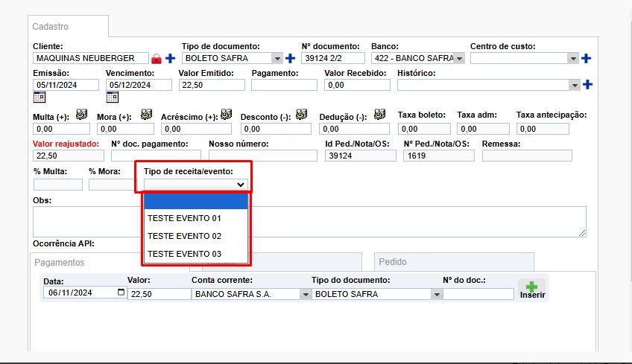Click the green plus Inserir button
Screen dimensions: 632x364
[532, 290]
